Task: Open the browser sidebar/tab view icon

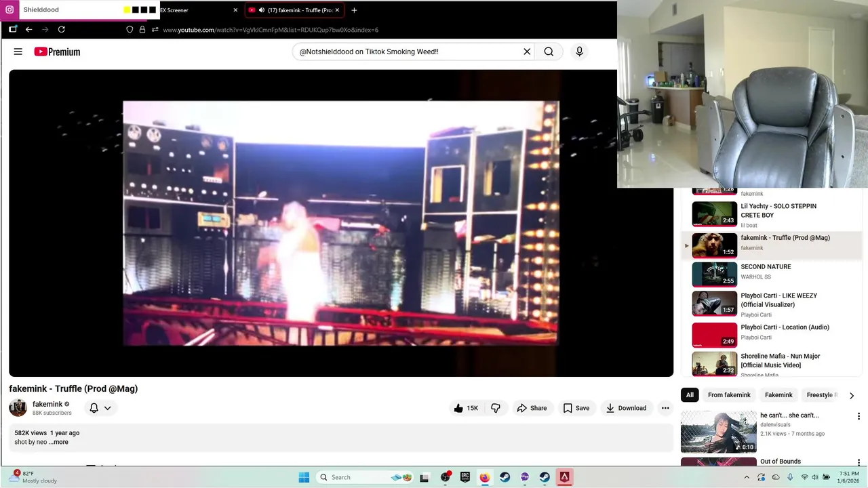Action: click(12, 30)
